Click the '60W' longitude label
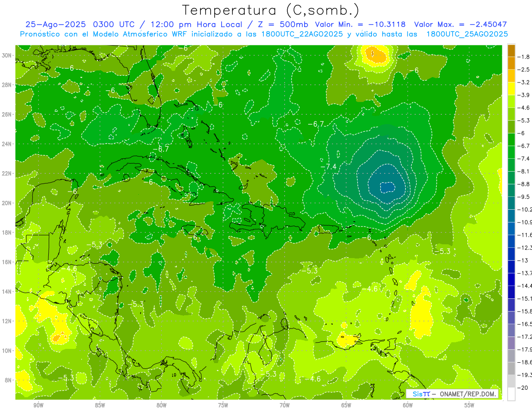Screen dimensions: 532x411 [x=408, y=406]
